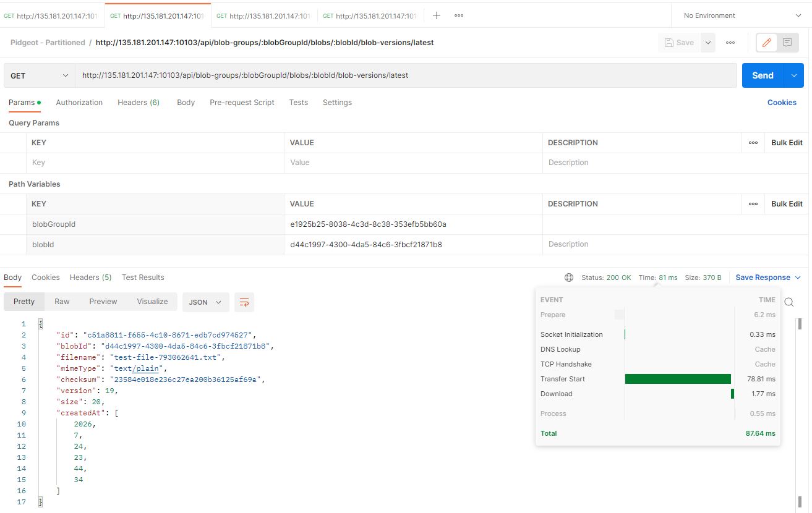The height and width of the screenshot is (513, 812).
Task: Open the Params tab
Action: (x=25, y=103)
